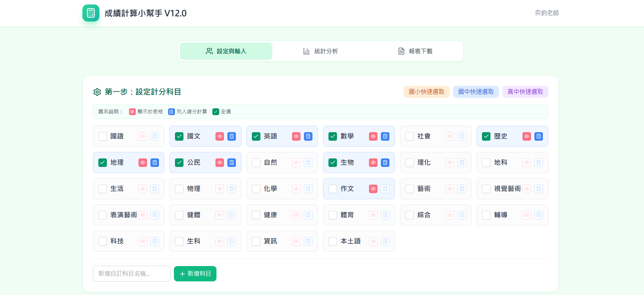Check the 社會 subject checkbox
This screenshot has width=644, height=295.
point(409,136)
